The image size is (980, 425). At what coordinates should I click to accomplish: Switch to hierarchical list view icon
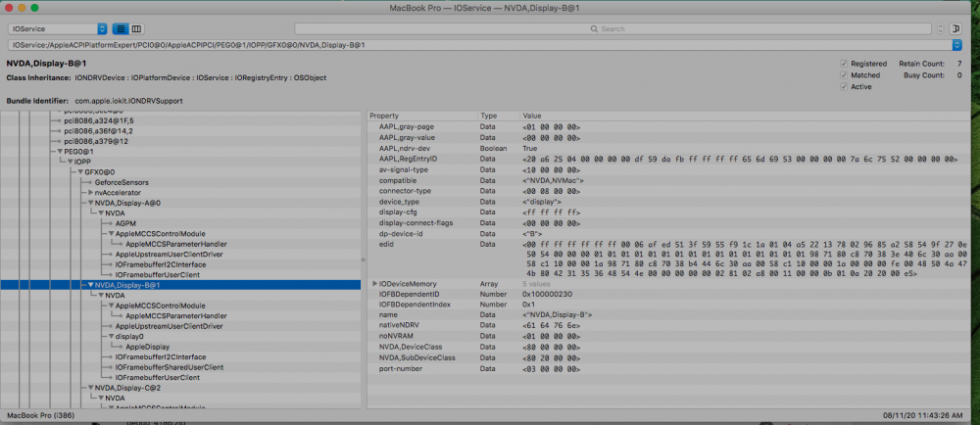click(119, 29)
